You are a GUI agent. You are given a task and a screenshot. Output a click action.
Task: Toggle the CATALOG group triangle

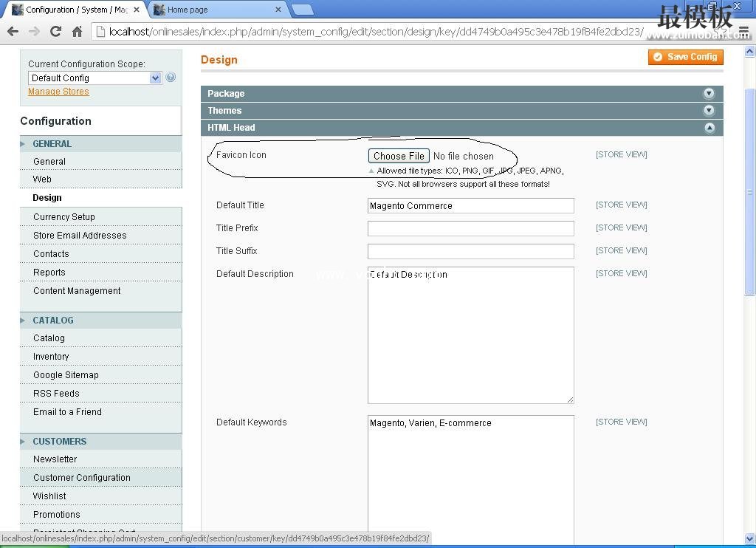23,321
